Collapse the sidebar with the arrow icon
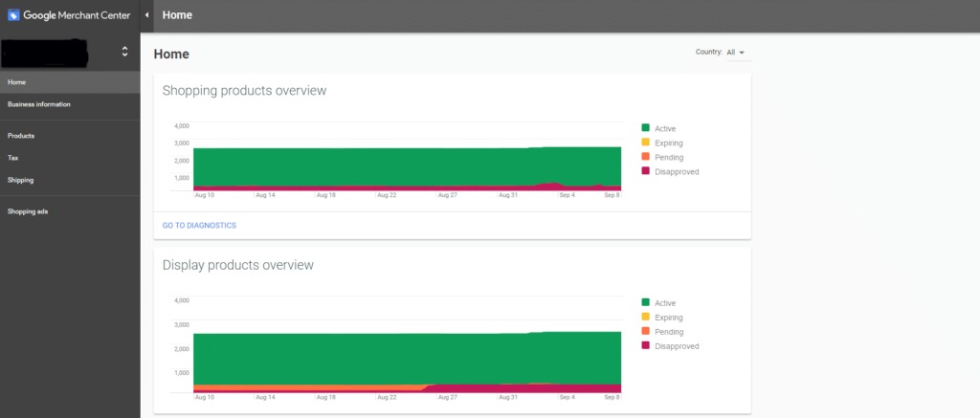This screenshot has height=418, width=980. click(x=146, y=15)
